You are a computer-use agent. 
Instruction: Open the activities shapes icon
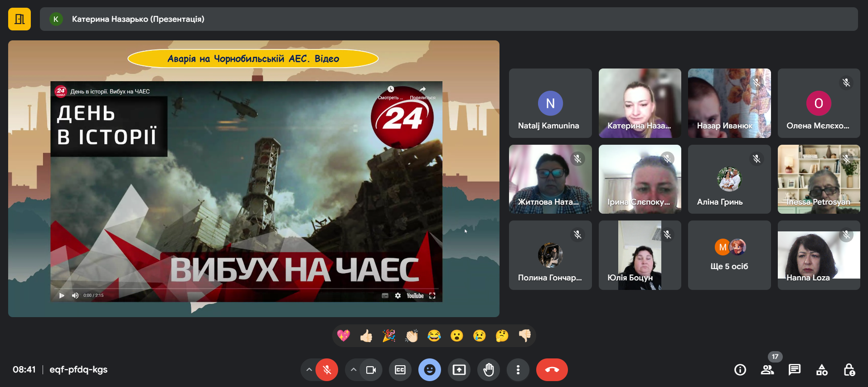(x=821, y=370)
